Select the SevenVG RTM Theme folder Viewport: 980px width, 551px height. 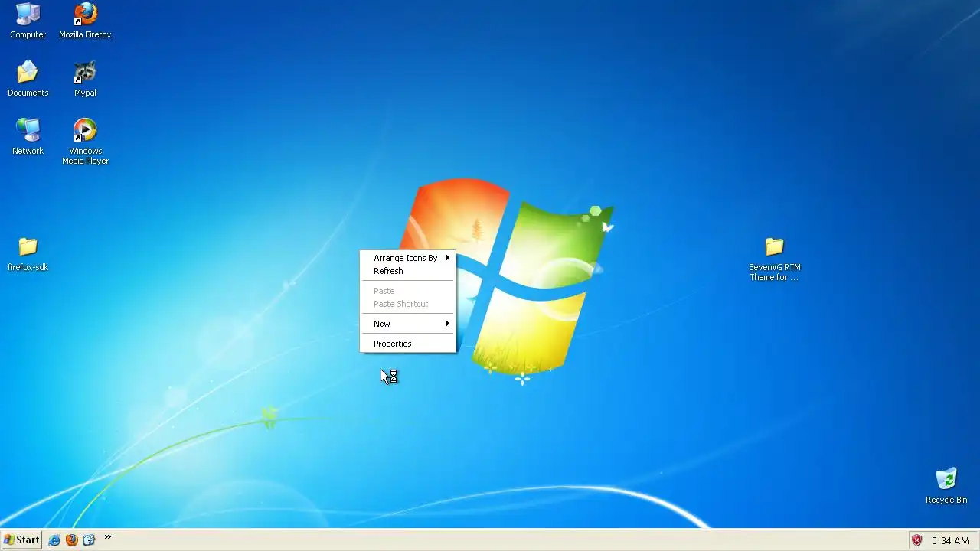click(x=774, y=259)
